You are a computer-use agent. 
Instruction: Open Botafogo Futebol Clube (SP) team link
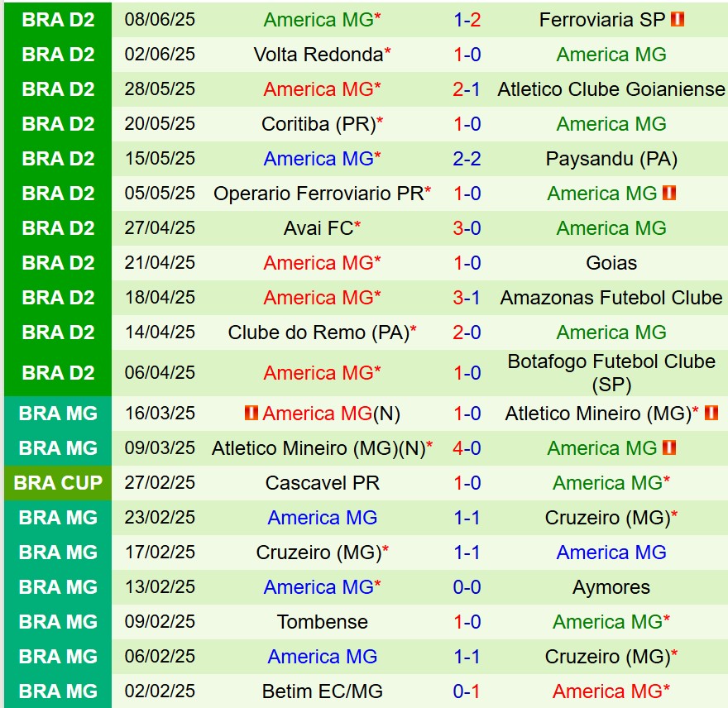(611, 373)
